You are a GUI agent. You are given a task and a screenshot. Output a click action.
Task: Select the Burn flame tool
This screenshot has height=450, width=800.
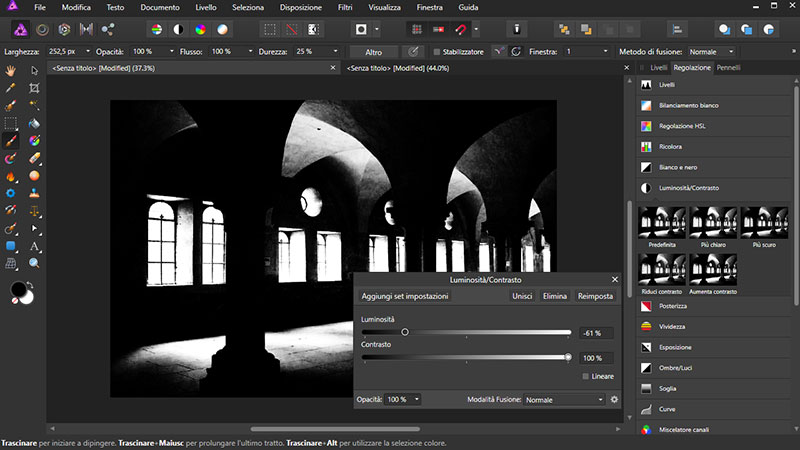11,176
